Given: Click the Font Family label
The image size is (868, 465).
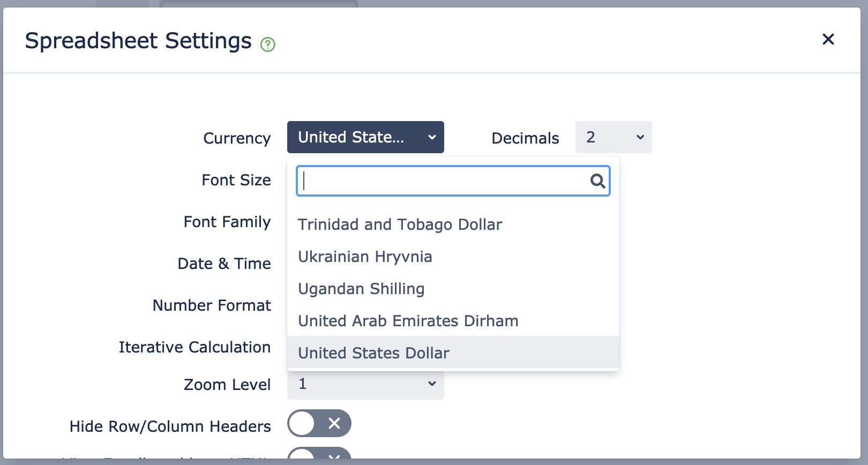Looking at the screenshot, I should pos(227,222).
